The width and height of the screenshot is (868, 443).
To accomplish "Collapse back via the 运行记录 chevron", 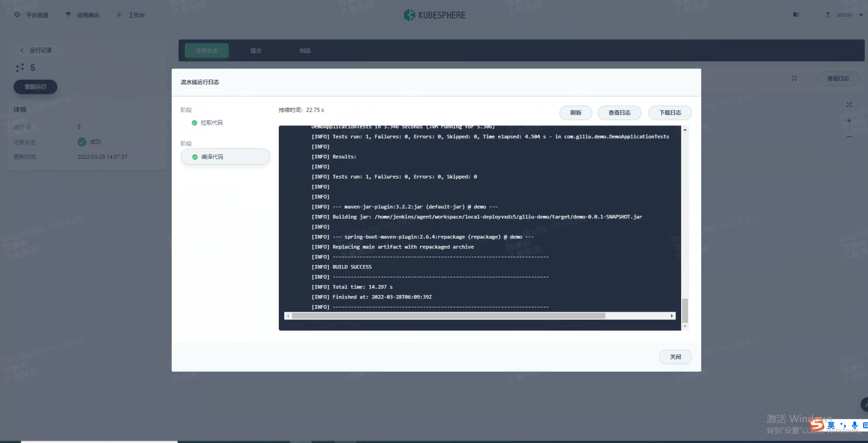I will tap(22, 50).
